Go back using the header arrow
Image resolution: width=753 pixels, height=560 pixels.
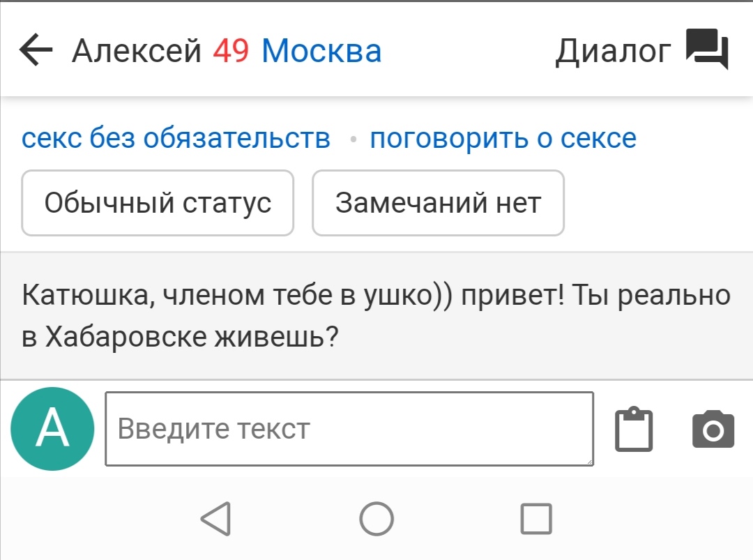[x=36, y=50]
